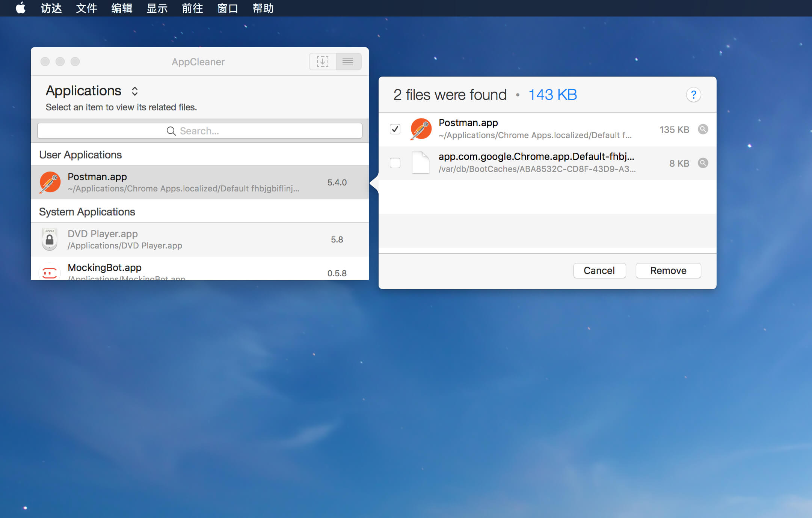Close the AppCleaner window
The width and height of the screenshot is (812, 518).
(45, 62)
